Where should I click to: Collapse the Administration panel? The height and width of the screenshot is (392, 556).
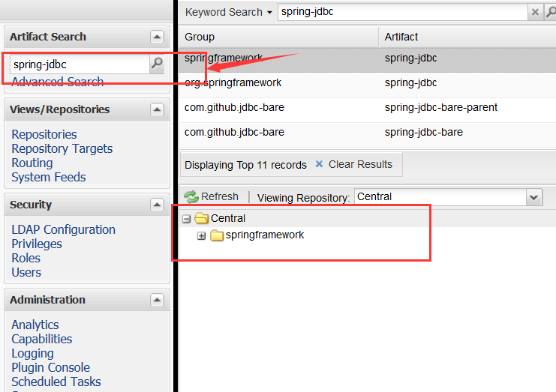click(157, 300)
